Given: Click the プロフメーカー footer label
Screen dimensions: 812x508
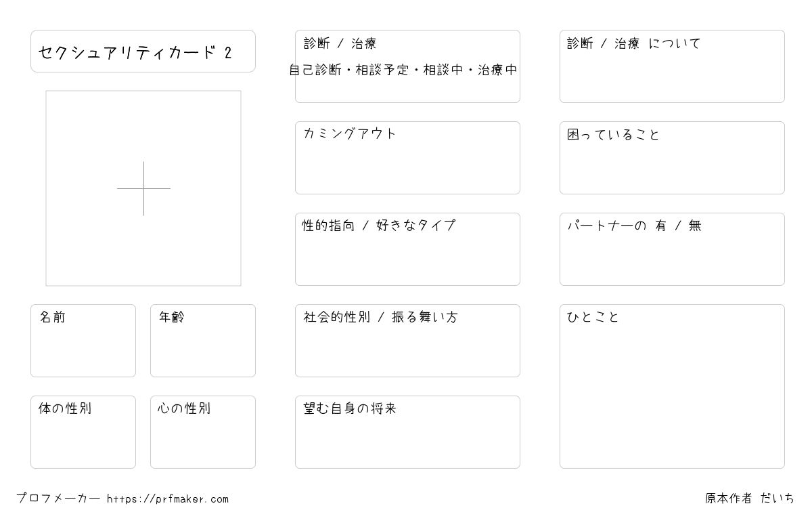Looking at the screenshot, I should tap(58, 499).
